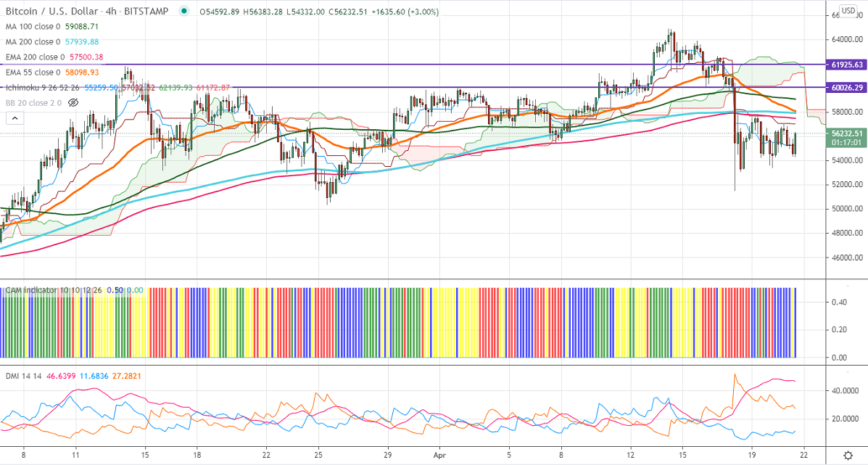Click the 46000.00 price axis label
The height and width of the screenshot is (465, 868).
click(847, 258)
